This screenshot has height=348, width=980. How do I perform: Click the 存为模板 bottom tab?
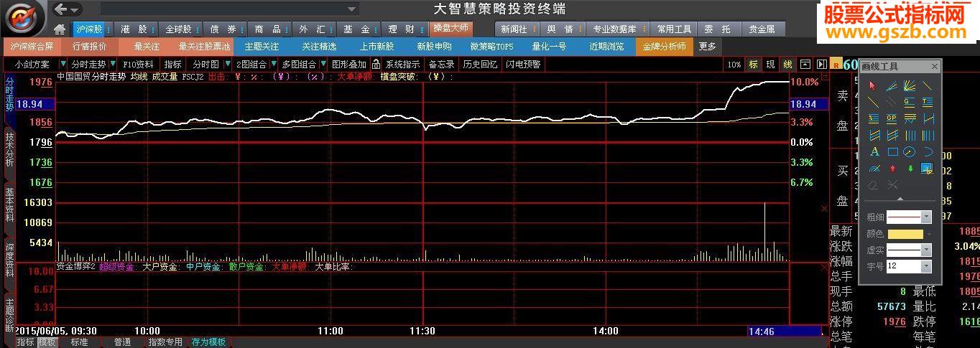click(x=208, y=342)
